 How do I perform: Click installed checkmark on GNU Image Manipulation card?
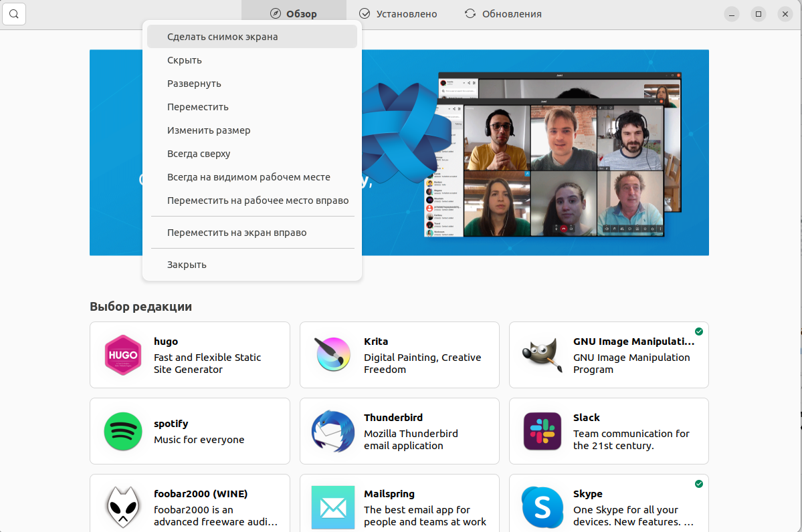coord(699,331)
